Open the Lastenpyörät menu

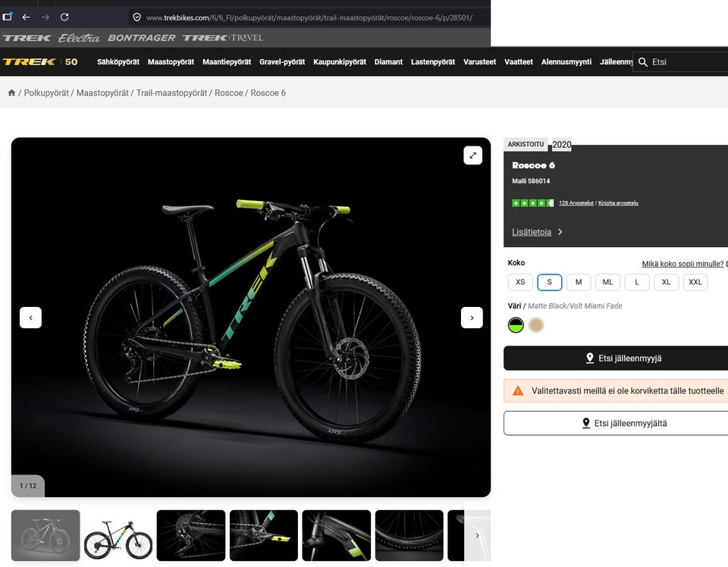pos(433,61)
